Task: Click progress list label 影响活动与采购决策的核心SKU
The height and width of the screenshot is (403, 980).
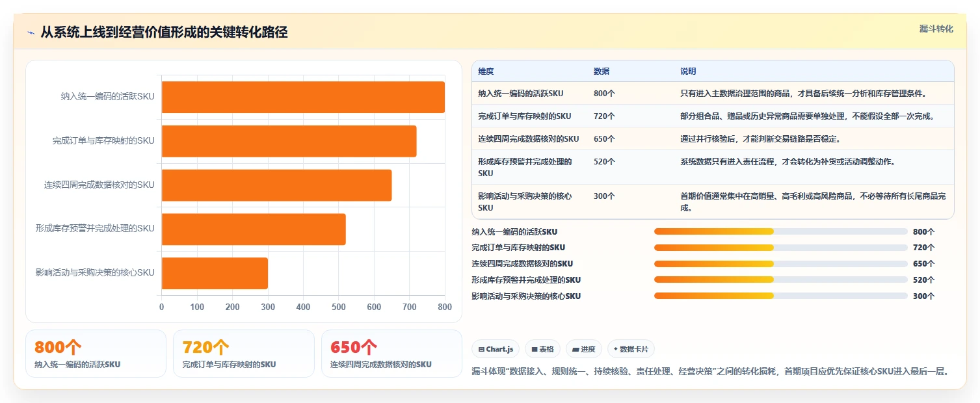Action: 526,296
